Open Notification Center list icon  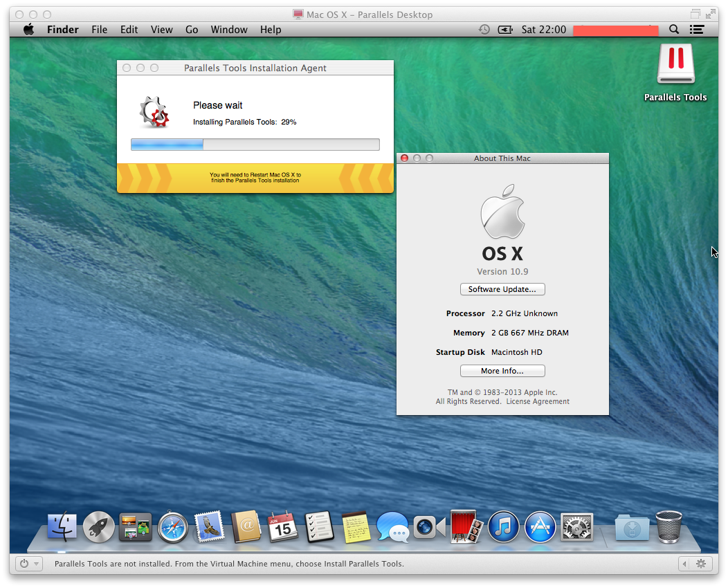(696, 30)
